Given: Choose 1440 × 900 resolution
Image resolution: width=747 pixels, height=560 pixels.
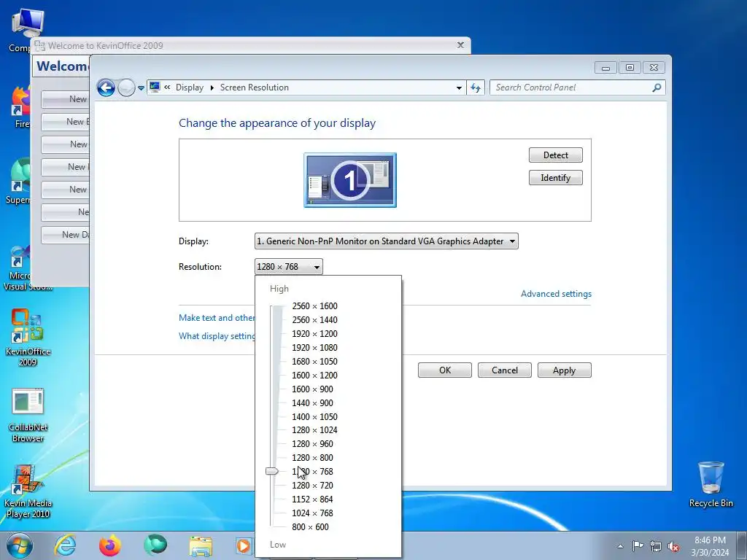Looking at the screenshot, I should click(x=312, y=402).
